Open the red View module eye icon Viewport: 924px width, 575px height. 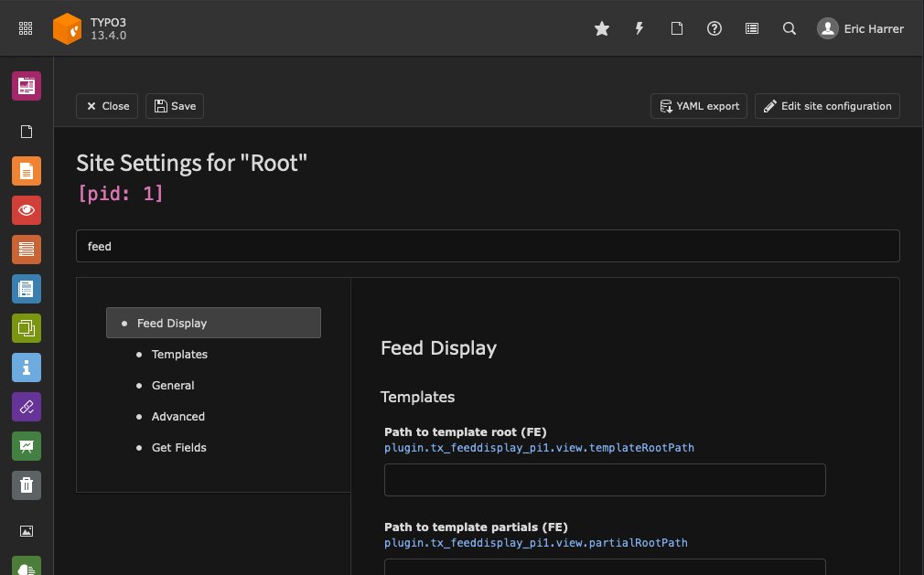pos(27,210)
